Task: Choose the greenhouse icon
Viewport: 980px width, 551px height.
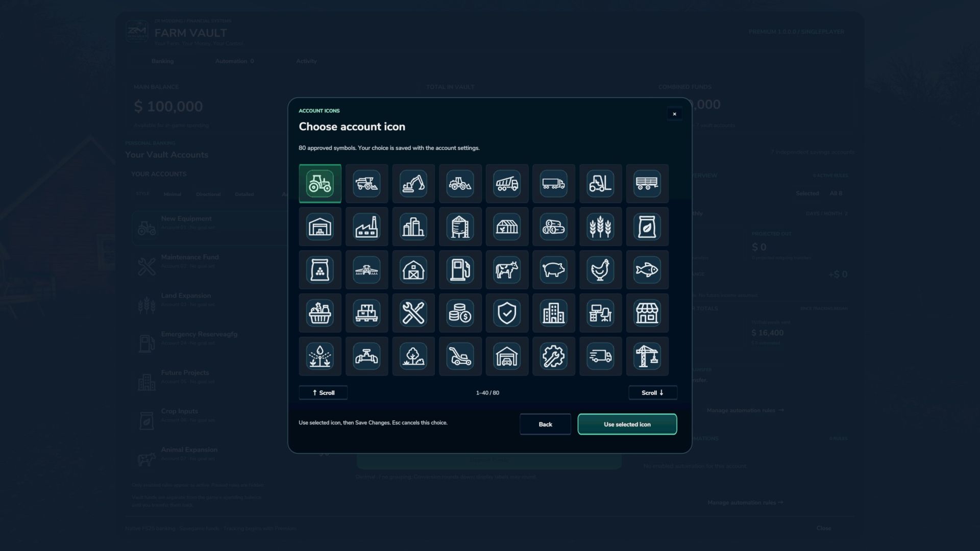Action: 507,227
